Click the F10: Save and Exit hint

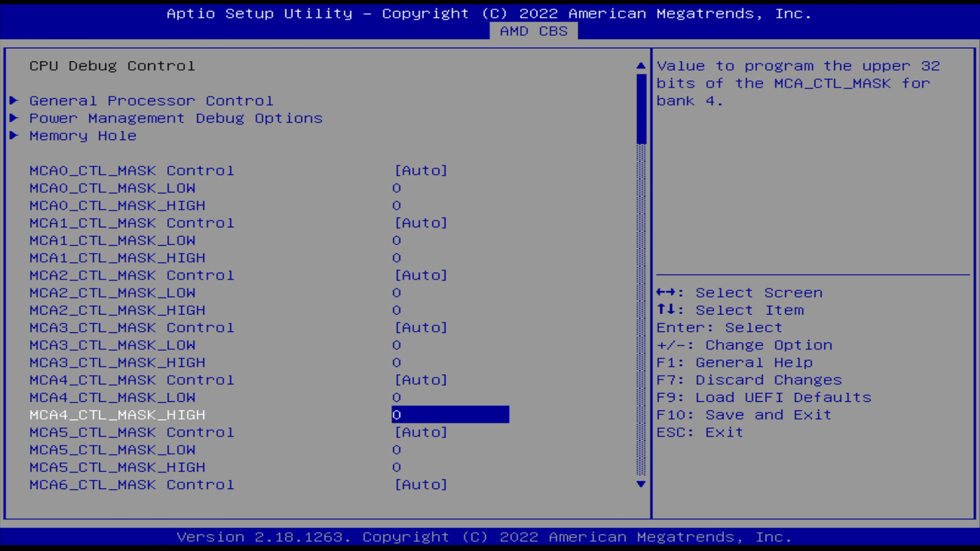point(744,415)
